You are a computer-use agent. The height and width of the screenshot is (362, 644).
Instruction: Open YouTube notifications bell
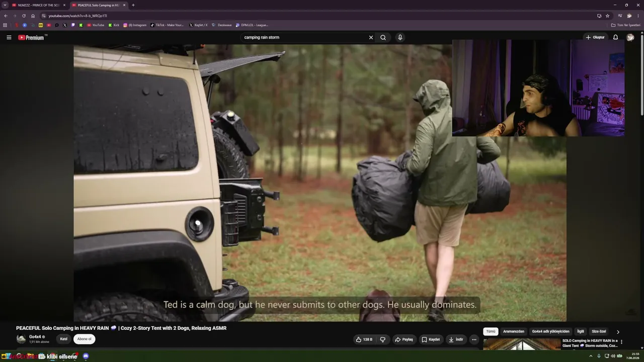(x=615, y=37)
